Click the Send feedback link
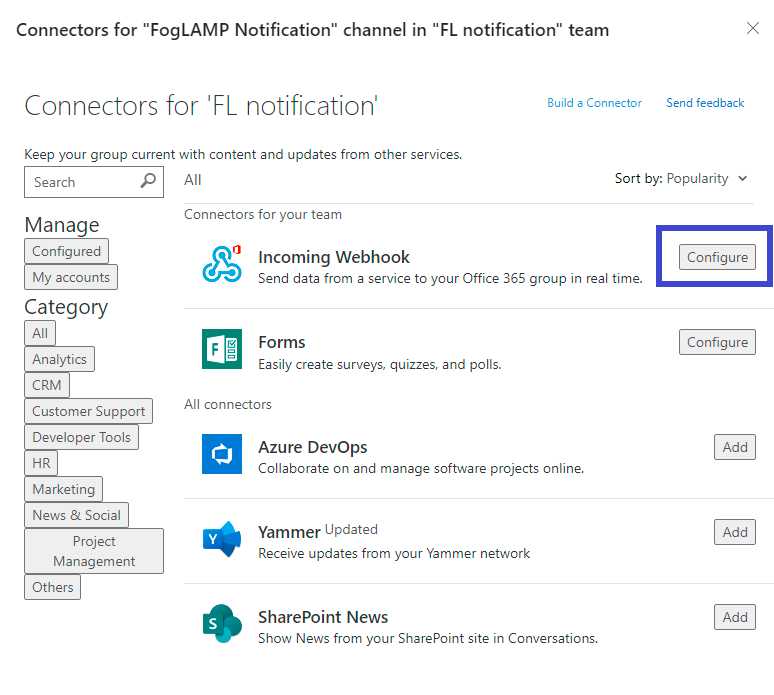Viewport: 774px width, 695px height. click(705, 103)
